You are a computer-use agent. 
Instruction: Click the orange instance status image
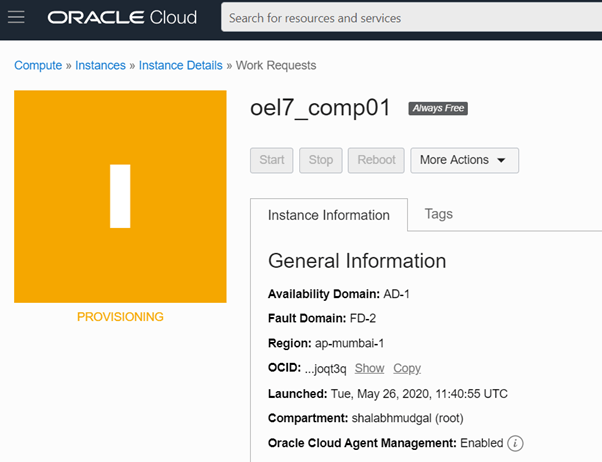pos(120,196)
